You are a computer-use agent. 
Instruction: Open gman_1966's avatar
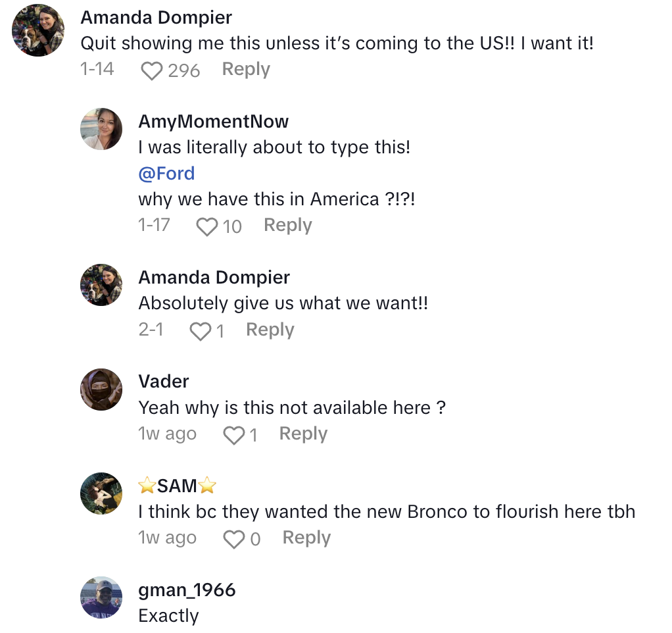tap(101, 597)
